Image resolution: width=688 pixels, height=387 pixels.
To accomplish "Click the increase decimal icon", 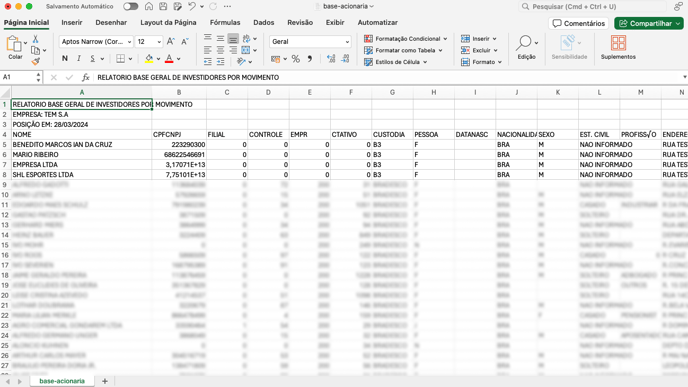I will [x=331, y=59].
